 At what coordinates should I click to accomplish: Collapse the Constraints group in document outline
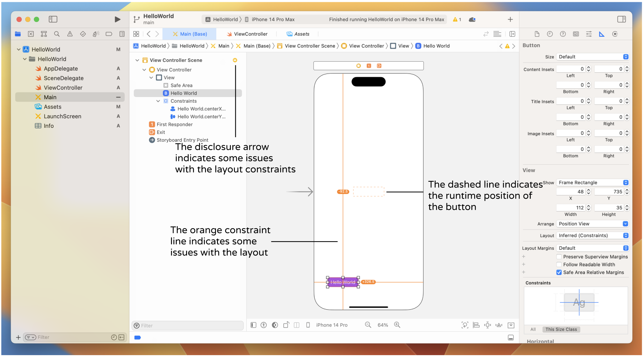click(158, 101)
